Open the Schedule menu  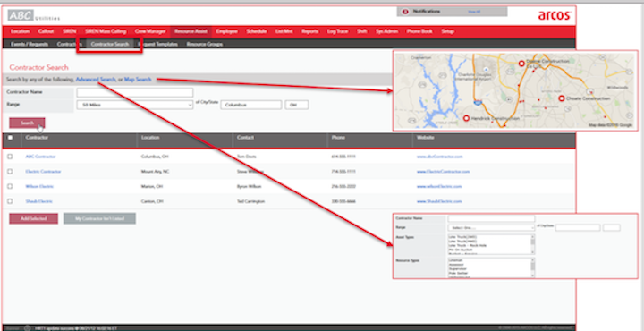(x=257, y=31)
